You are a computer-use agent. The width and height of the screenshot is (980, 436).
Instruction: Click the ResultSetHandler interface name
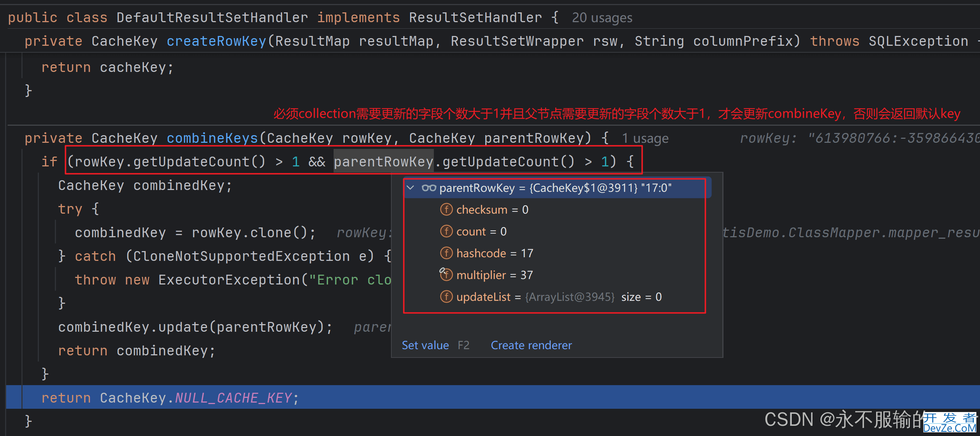(475, 17)
